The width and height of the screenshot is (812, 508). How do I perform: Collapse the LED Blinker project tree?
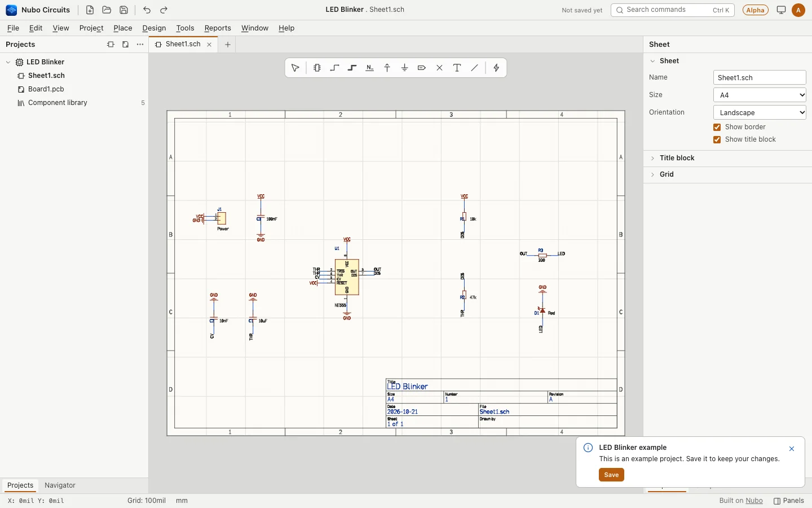(8, 62)
